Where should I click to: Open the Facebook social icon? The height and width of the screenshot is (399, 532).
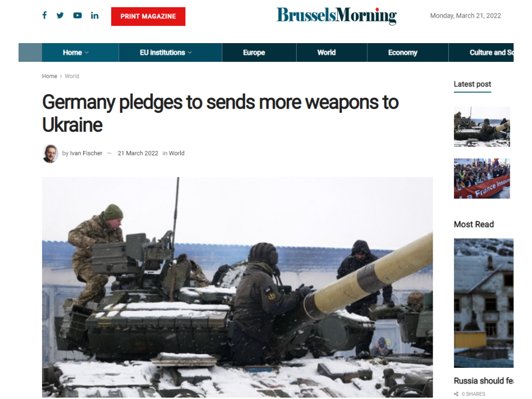pos(45,15)
